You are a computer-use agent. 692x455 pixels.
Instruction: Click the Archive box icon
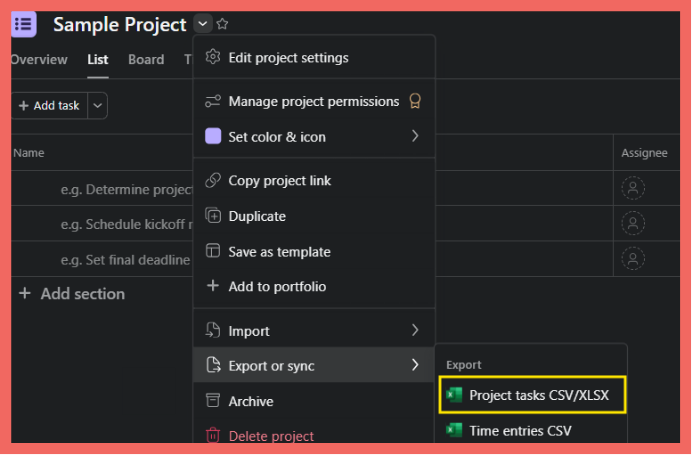tap(212, 401)
